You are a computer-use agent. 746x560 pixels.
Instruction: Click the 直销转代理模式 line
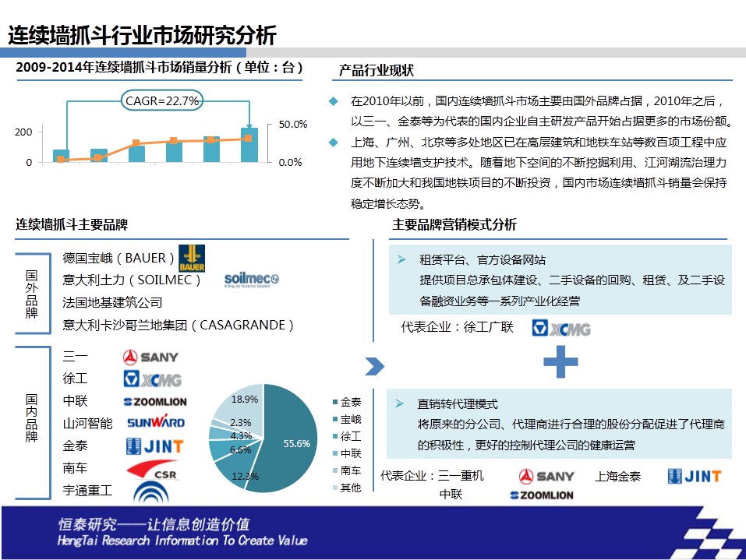click(x=458, y=404)
